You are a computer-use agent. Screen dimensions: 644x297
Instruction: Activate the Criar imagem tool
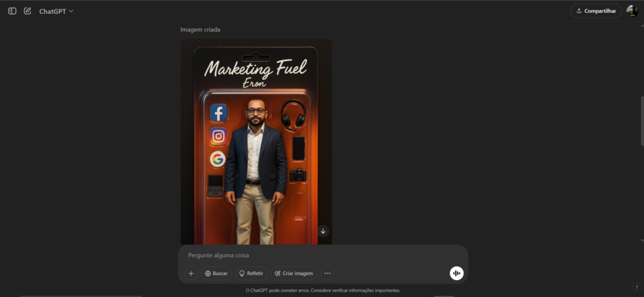coord(294,273)
